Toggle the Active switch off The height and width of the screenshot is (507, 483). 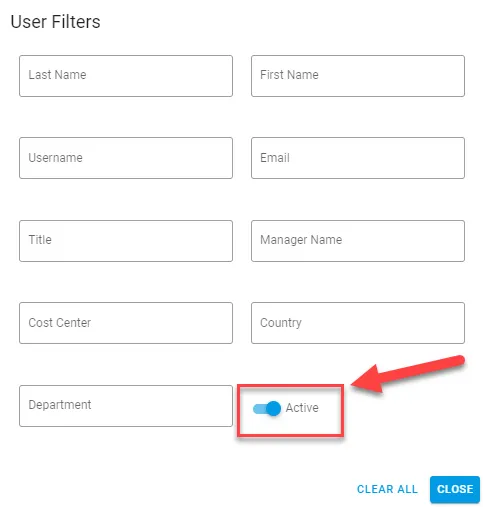(267, 408)
